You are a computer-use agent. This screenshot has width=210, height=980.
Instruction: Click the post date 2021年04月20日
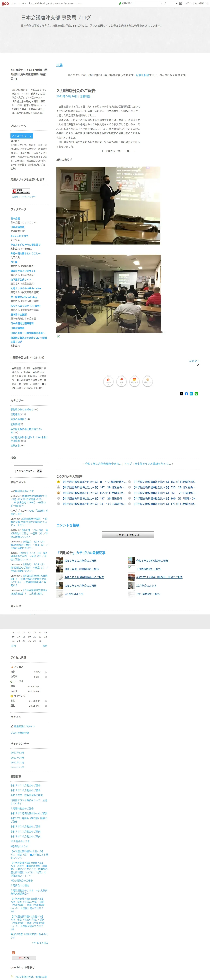[67, 97]
